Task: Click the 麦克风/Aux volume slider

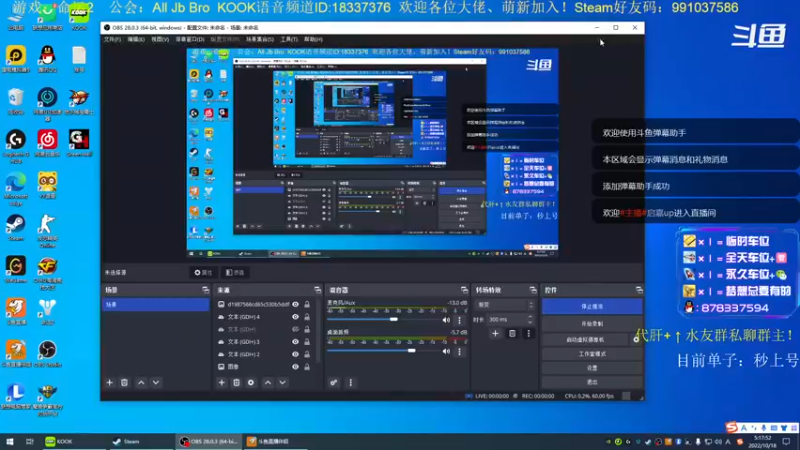Action: click(x=383, y=319)
